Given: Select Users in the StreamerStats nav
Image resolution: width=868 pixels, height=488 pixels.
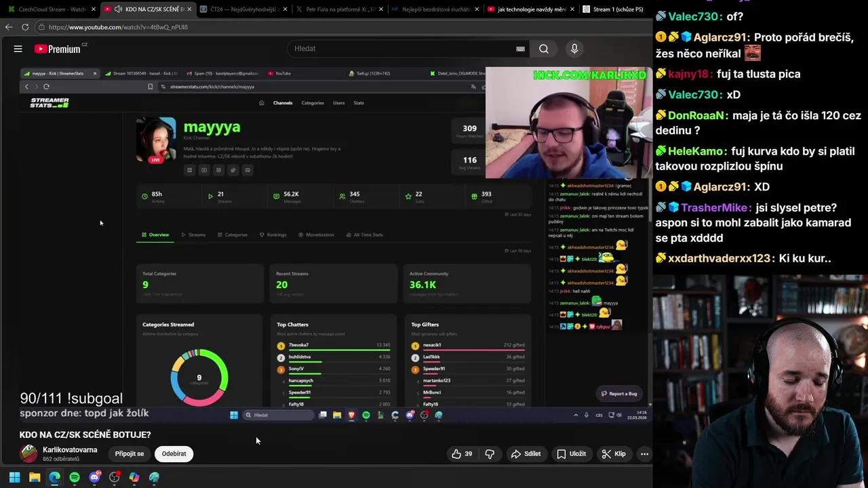Looking at the screenshot, I should (x=339, y=103).
